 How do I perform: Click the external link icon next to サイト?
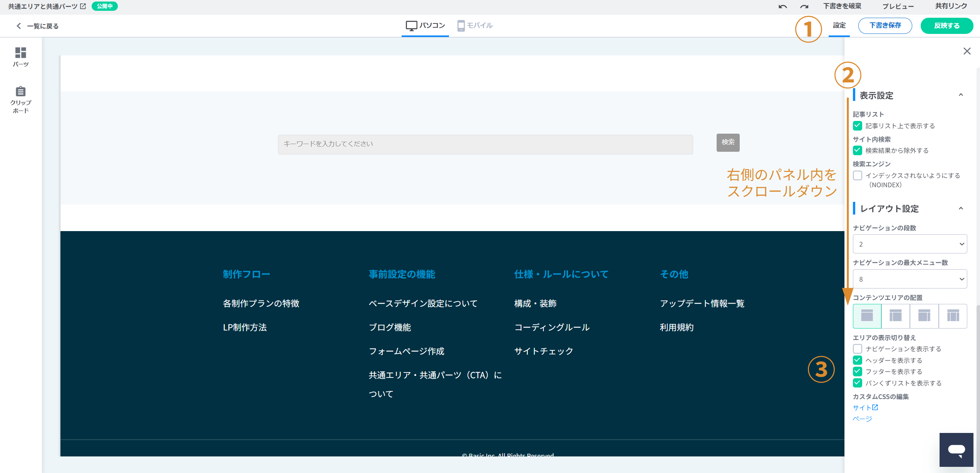coord(875,407)
